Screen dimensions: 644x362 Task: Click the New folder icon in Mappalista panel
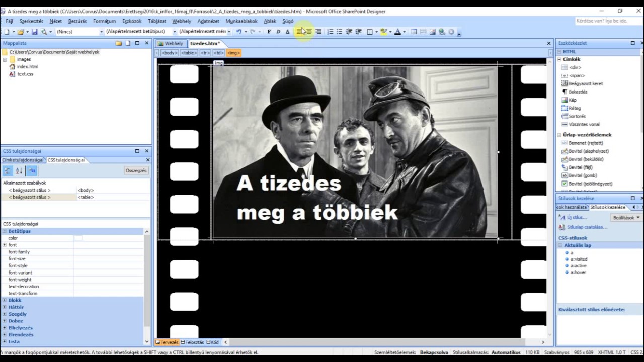coord(119,43)
